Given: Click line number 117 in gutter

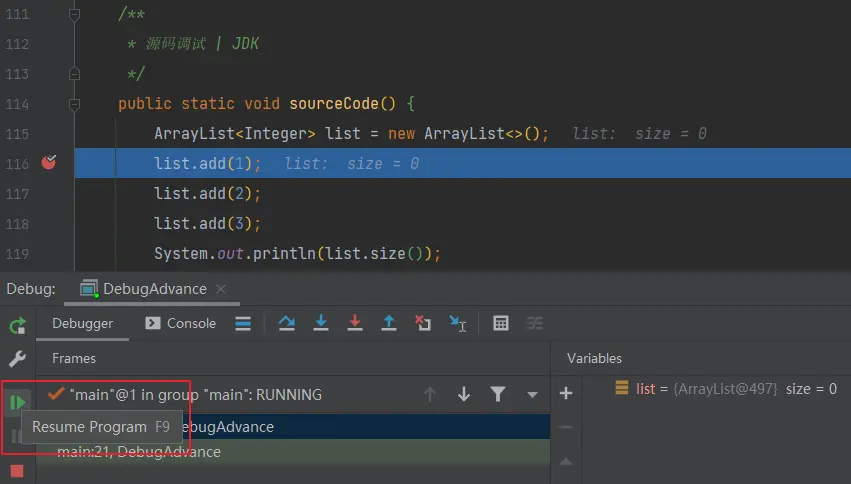Looking at the screenshot, I should point(17,194).
